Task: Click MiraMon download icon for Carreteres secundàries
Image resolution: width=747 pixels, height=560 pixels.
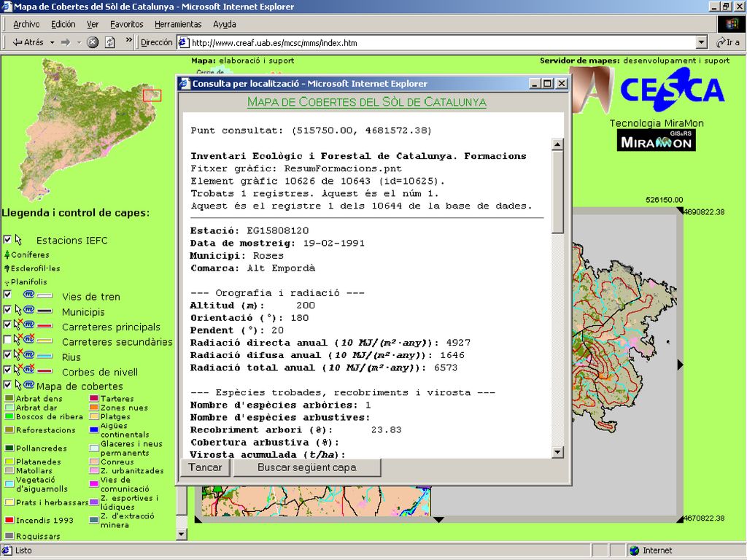Action: pos(29,340)
